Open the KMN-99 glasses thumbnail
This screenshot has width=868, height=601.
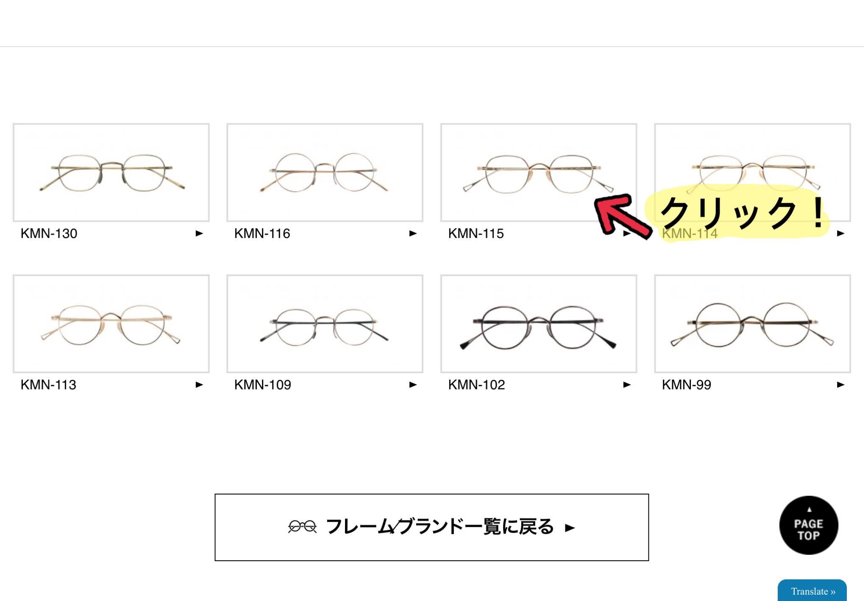click(753, 324)
